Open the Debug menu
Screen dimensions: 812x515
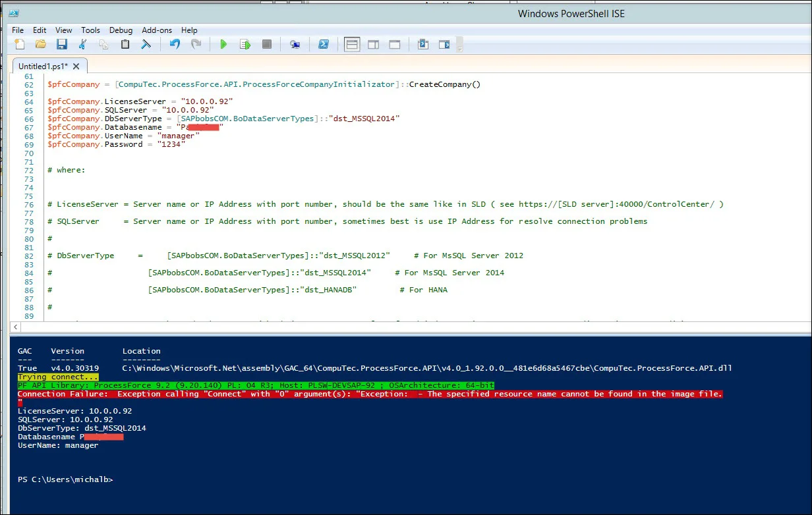point(121,30)
